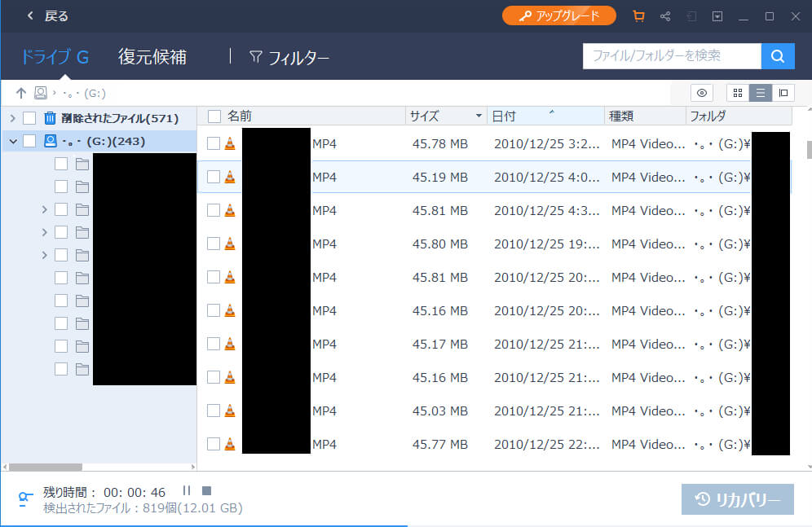Switch to preview pane view
The height and width of the screenshot is (527, 812).
783,93
